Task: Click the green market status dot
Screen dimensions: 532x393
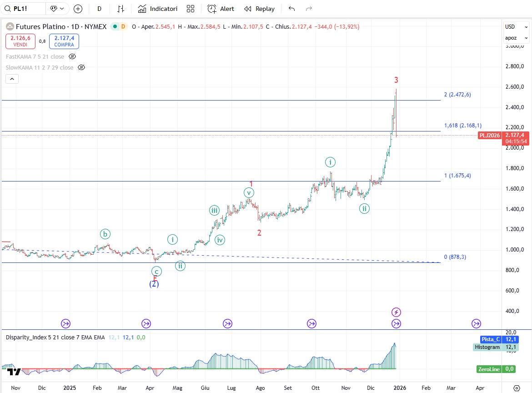Action: (115, 26)
